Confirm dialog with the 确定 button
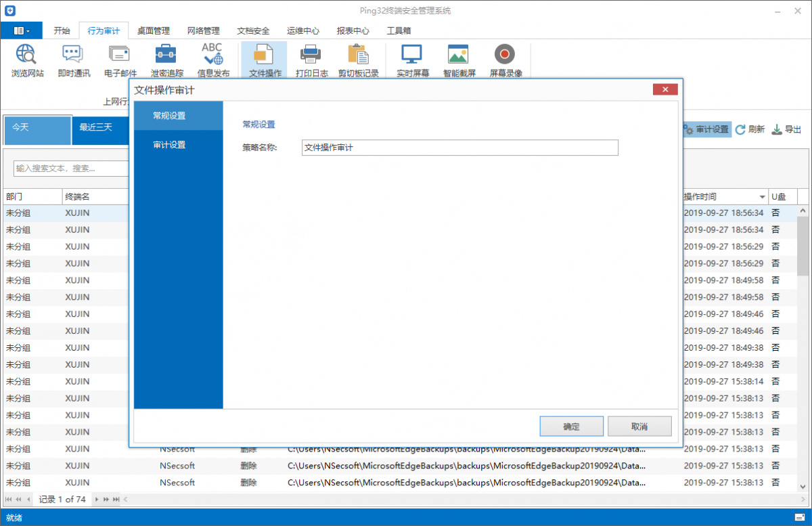 572,426
